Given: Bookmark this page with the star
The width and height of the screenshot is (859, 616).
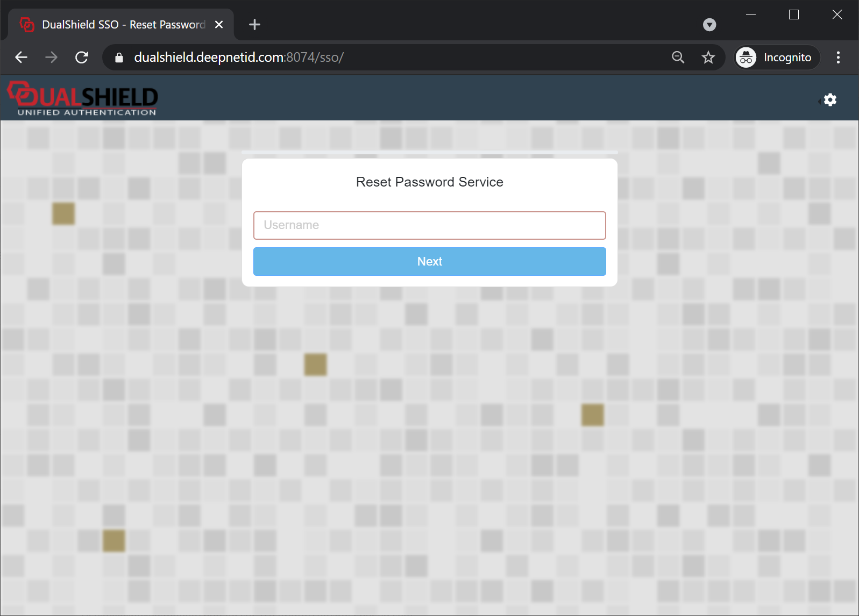Looking at the screenshot, I should tap(708, 58).
